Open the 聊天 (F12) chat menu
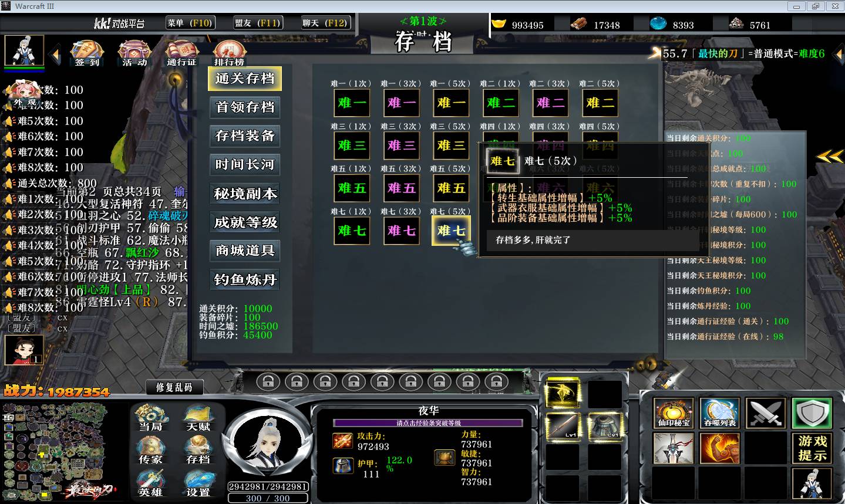The height and width of the screenshot is (504, 845). pyautogui.click(x=325, y=23)
